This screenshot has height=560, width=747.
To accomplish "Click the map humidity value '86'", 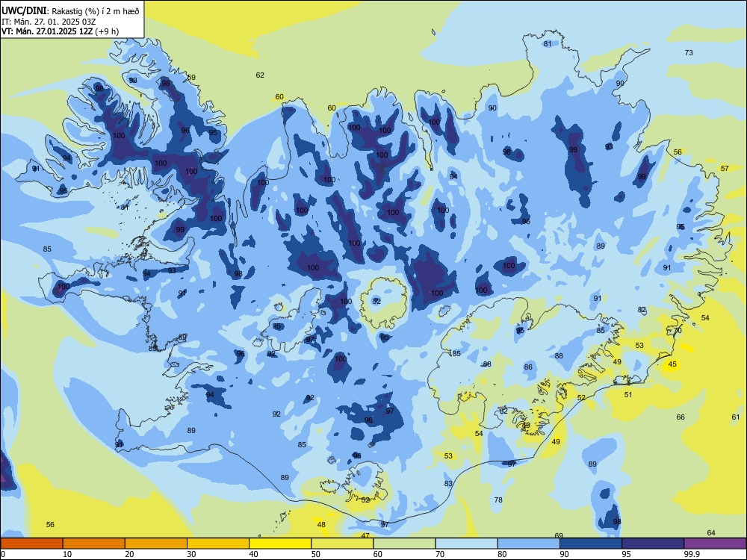I will click(528, 367).
